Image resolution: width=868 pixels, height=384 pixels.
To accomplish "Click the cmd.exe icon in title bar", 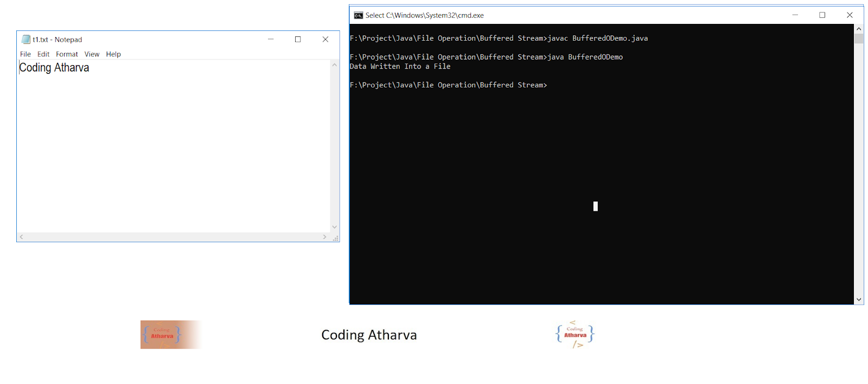I will click(x=358, y=15).
